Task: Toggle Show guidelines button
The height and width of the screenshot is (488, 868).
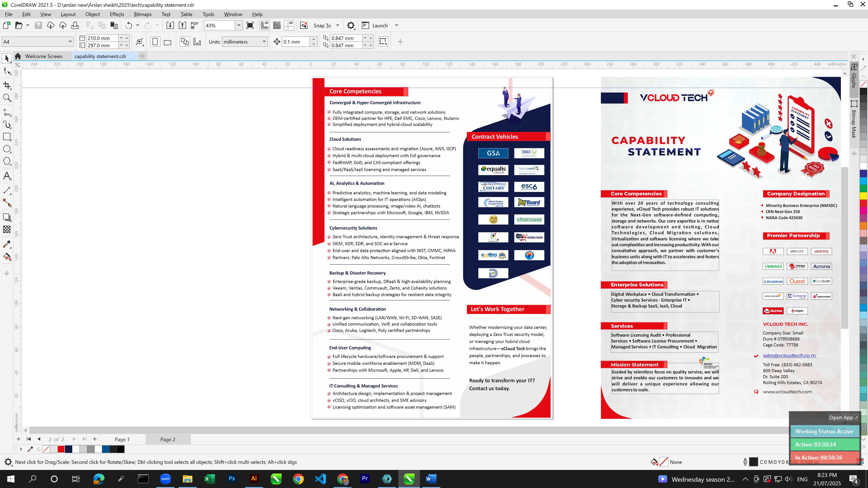Action: pyautogui.click(x=289, y=26)
